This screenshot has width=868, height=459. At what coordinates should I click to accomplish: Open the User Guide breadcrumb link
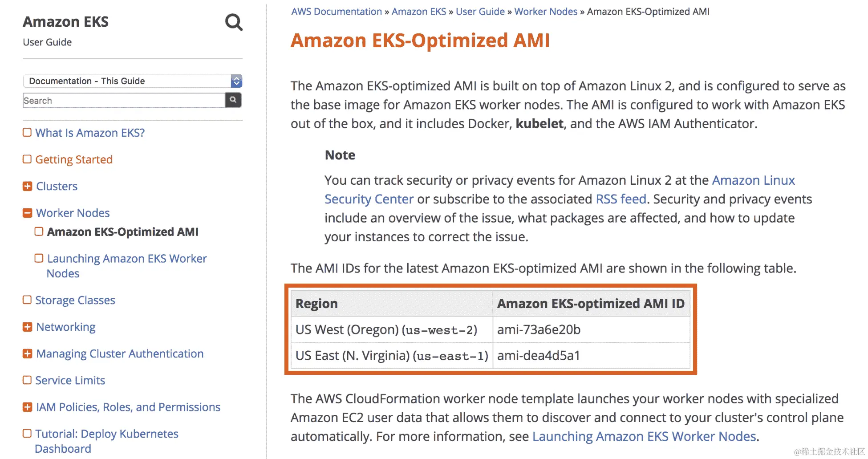[x=480, y=12]
